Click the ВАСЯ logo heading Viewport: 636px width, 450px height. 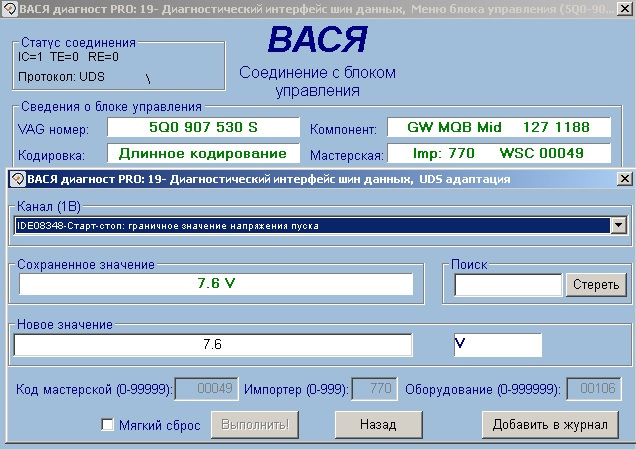[318, 39]
